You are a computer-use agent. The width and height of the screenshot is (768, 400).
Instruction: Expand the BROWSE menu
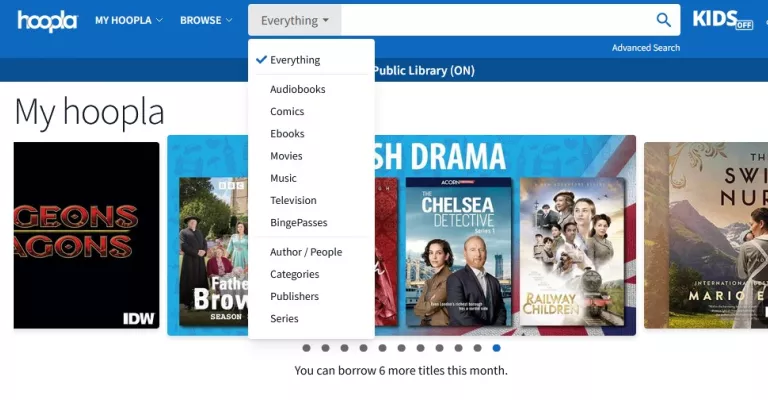(206, 20)
